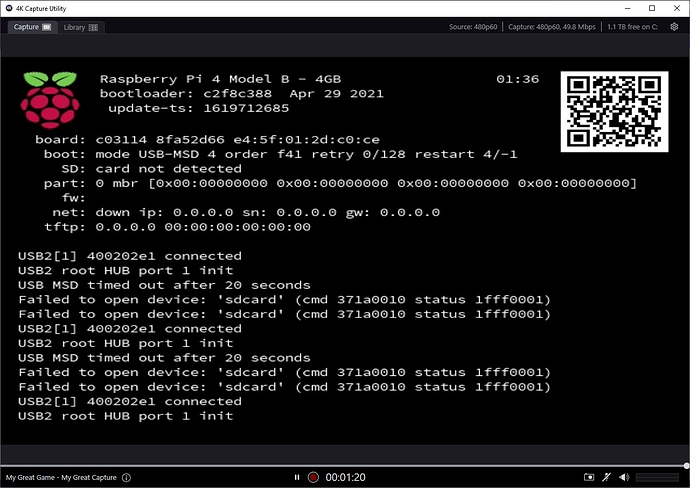Click the 1.1 TB free on C: indicator
The image size is (690, 488).
click(632, 27)
